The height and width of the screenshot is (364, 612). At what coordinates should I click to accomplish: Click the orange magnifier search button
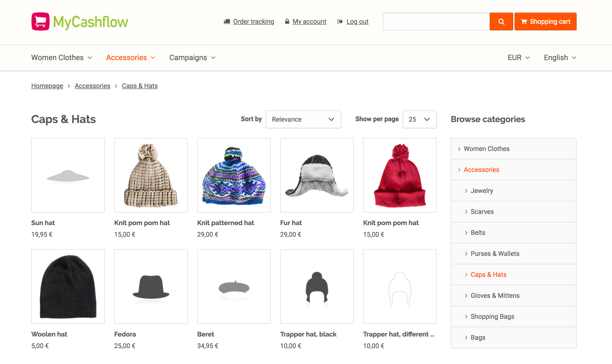click(501, 22)
